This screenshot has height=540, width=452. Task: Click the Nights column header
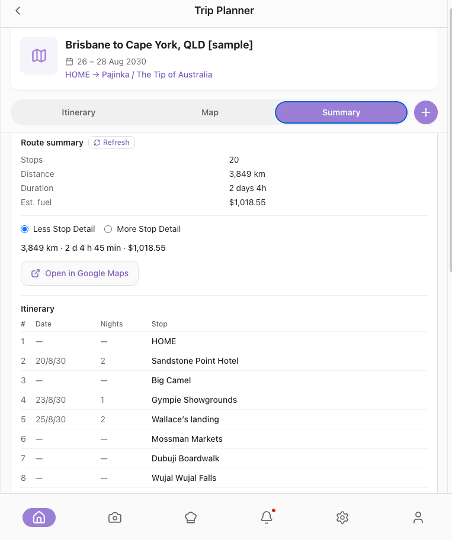pos(112,324)
